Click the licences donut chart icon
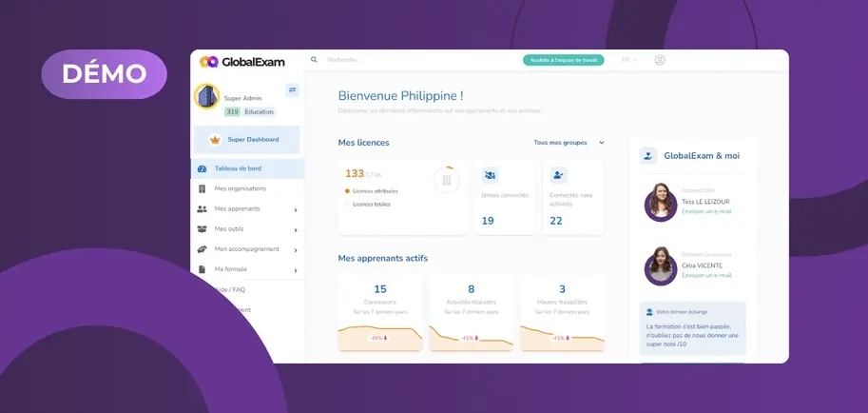 click(446, 180)
